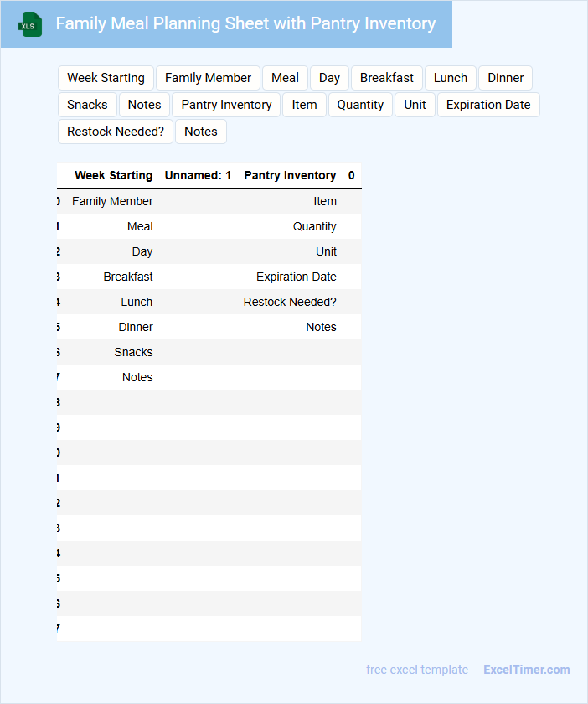Click the Week Starting column header

pos(113,175)
